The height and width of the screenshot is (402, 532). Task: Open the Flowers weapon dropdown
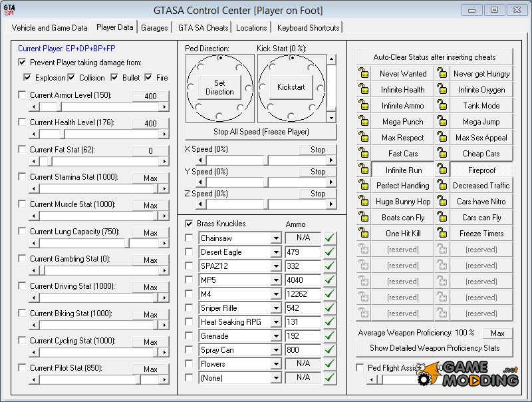coord(276,363)
